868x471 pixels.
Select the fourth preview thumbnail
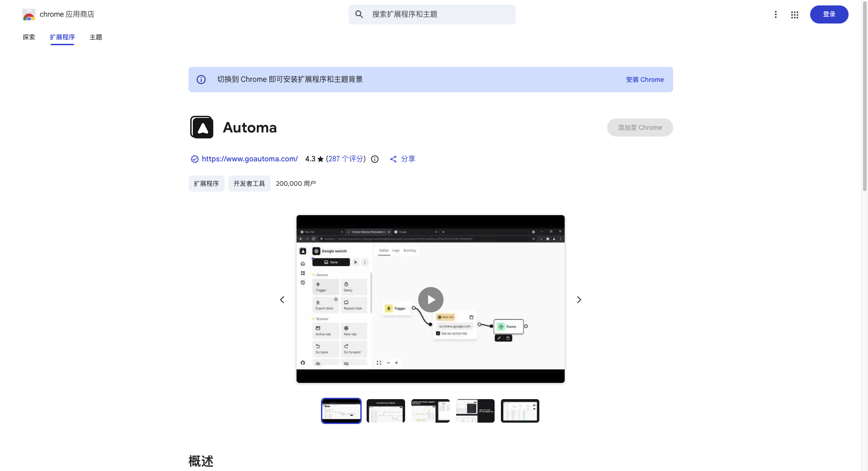click(475, 411)
